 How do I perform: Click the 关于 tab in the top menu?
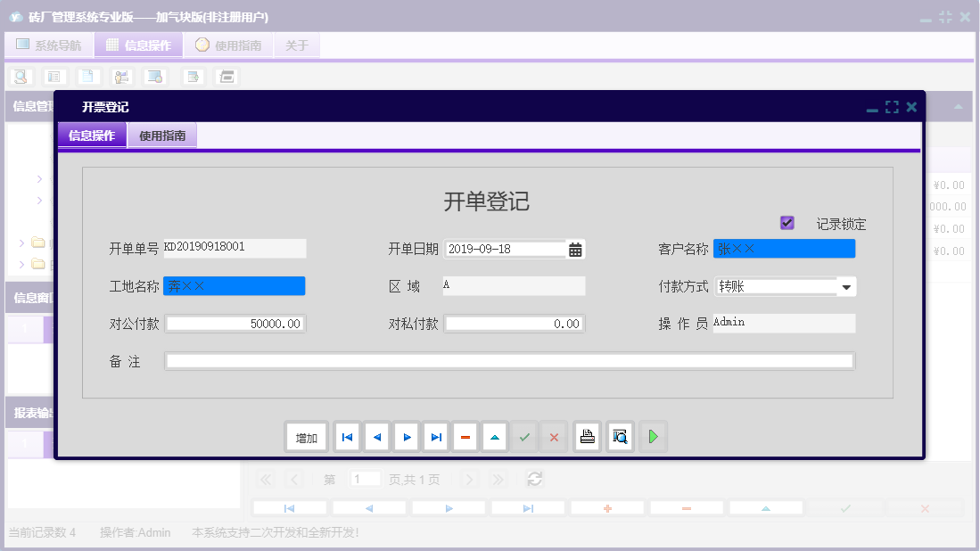pos(296,45)
